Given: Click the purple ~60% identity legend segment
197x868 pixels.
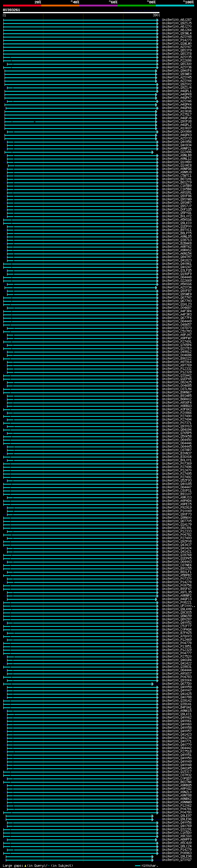Looking at the screenshot, I should coord(99,6).
